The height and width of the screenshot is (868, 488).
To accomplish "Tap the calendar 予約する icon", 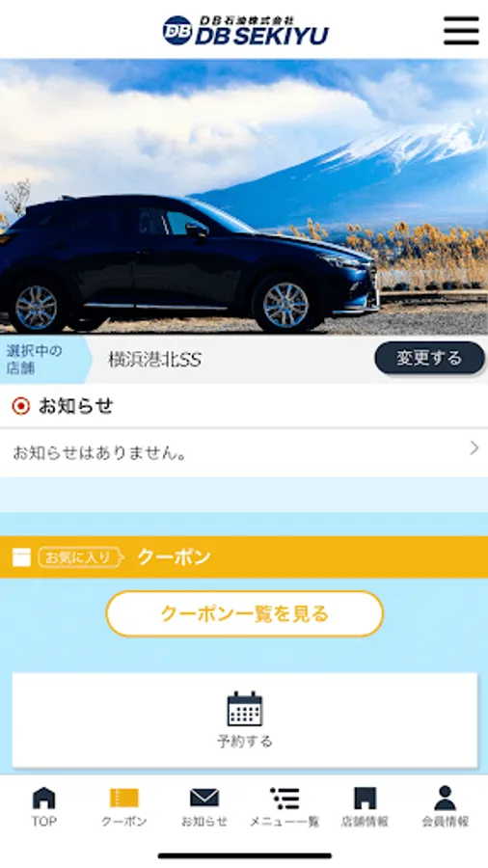I will (245, 709).
